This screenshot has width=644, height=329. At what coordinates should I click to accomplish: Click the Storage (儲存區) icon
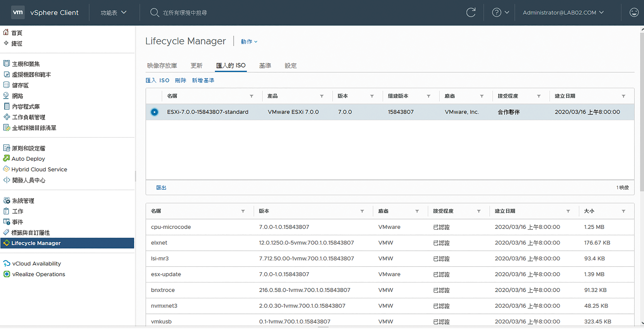6,85
